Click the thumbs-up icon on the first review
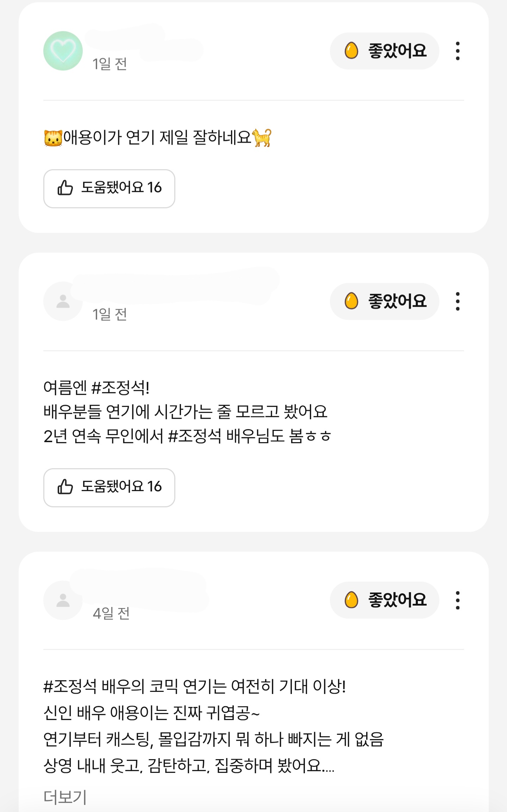 (x=65, y=188)
